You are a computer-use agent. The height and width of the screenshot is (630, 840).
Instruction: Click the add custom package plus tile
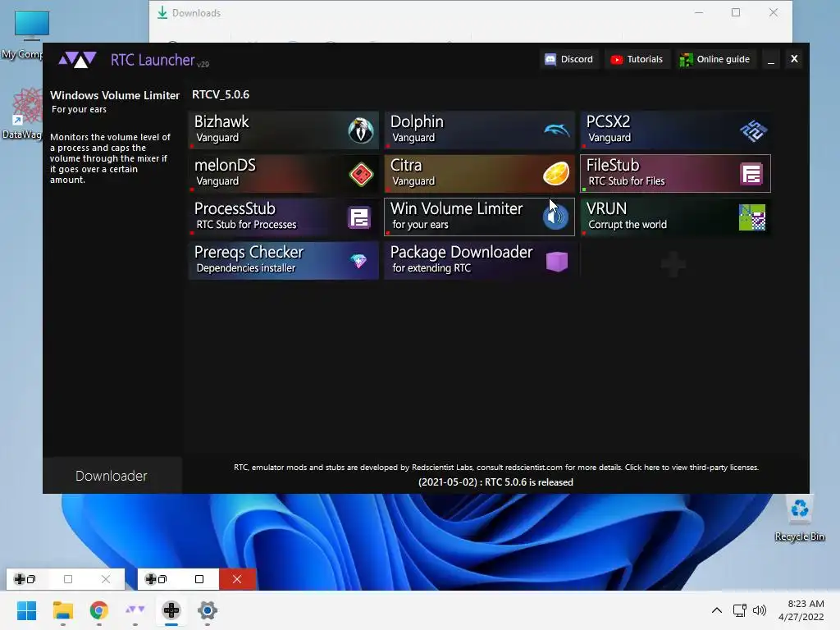coord(673,263)
